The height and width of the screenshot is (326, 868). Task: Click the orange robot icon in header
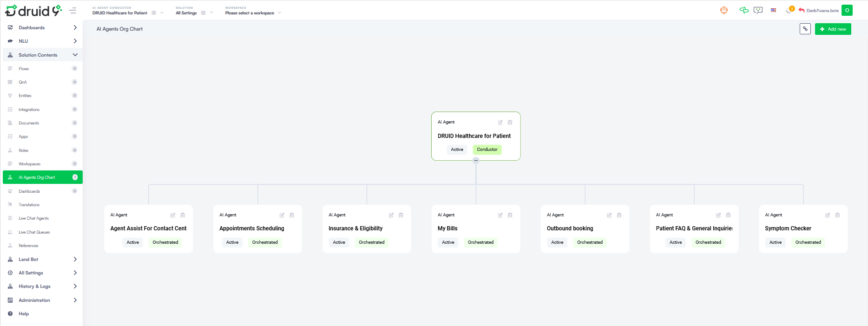723,10
